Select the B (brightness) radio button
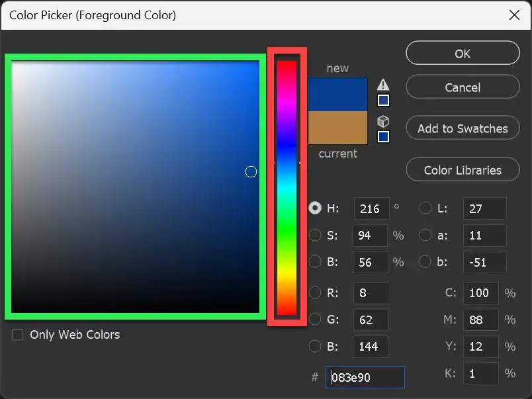Image resolution: width=532 pixels, height=399 pixels. pos(315,262)
